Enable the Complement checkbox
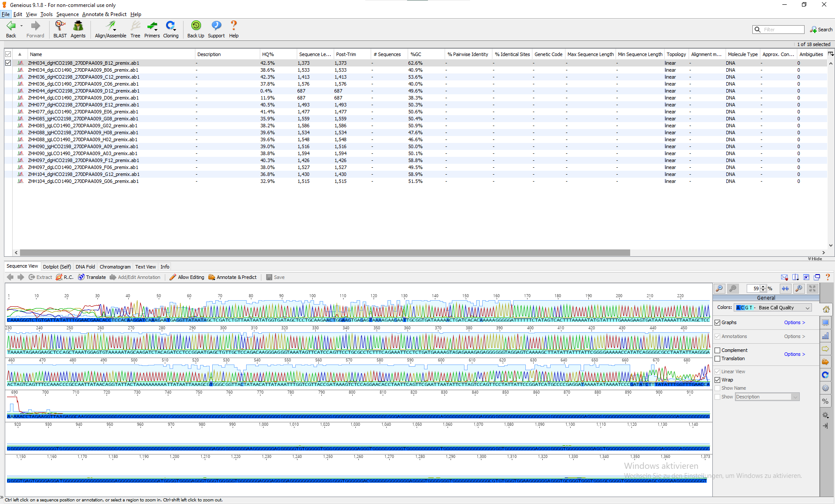Screen dimensions: 835x504 tap(718, 350)
